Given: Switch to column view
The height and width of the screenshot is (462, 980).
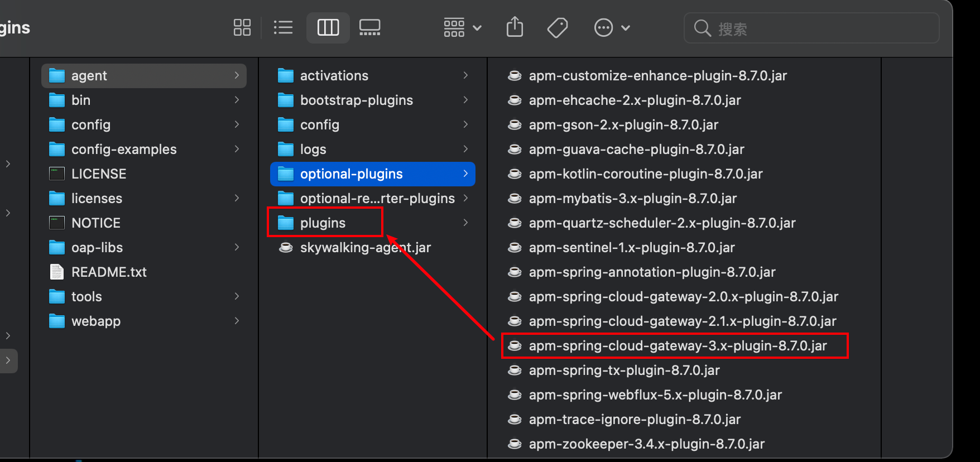Looking at the screenshot, I should point(328,27).
